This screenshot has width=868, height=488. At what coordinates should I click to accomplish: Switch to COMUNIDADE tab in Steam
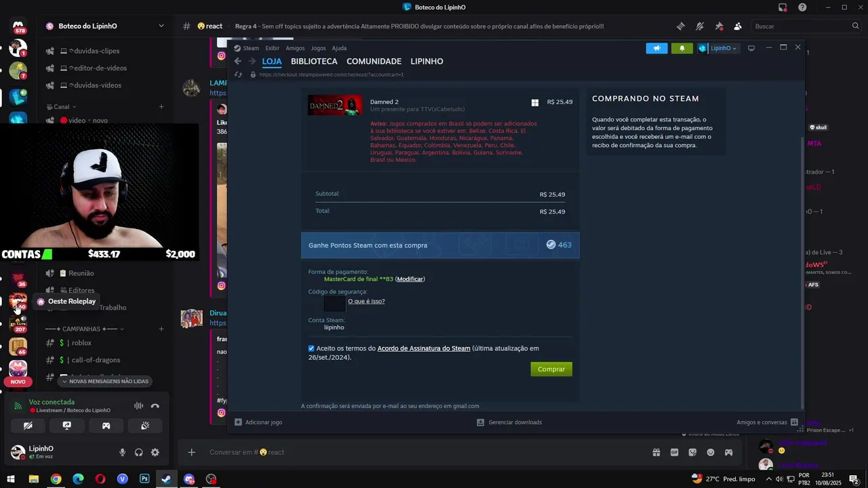click(x=374, y=61)
